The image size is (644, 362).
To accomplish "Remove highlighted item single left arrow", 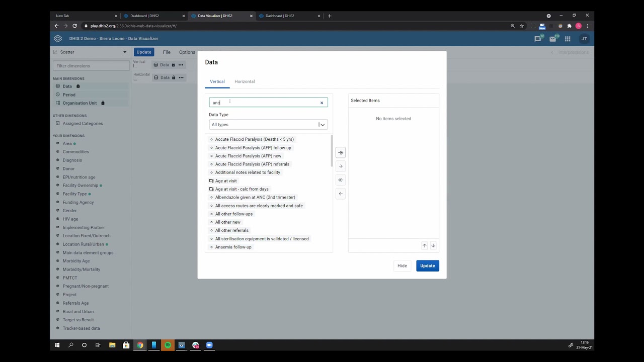I will 341,194.
